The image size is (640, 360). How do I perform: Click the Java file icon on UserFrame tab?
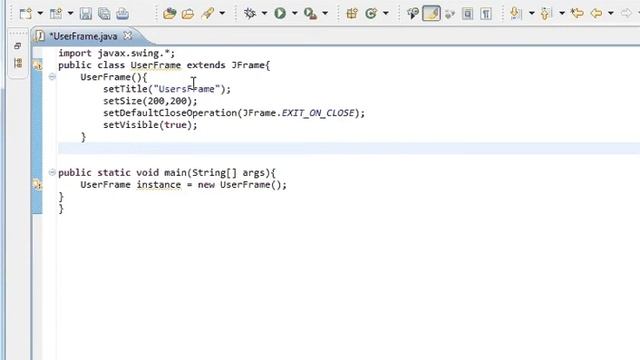(x=40, y=36)
